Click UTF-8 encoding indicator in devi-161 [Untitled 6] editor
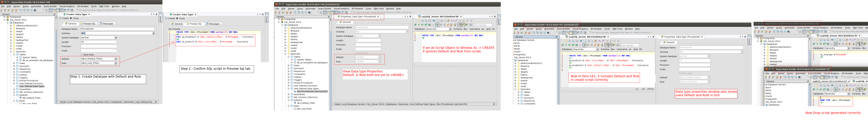The width and height of the screenshot is (868, 124). point(650,89)
